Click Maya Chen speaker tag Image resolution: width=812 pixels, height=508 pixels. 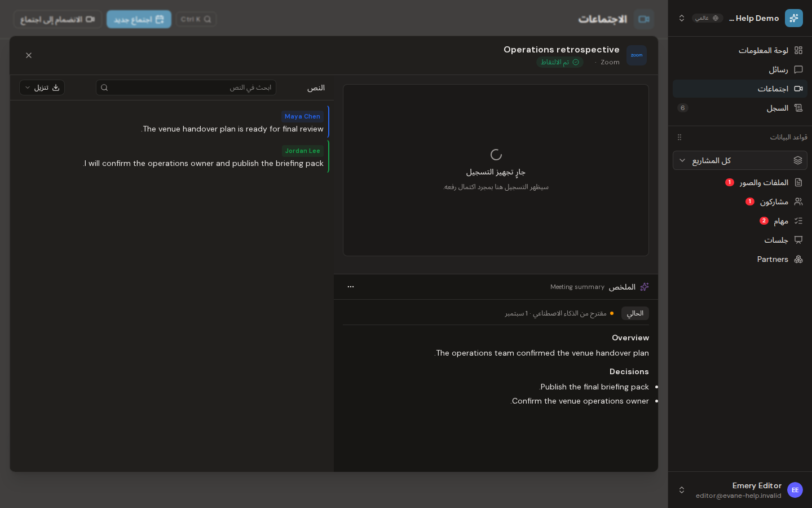coord(302,116)
